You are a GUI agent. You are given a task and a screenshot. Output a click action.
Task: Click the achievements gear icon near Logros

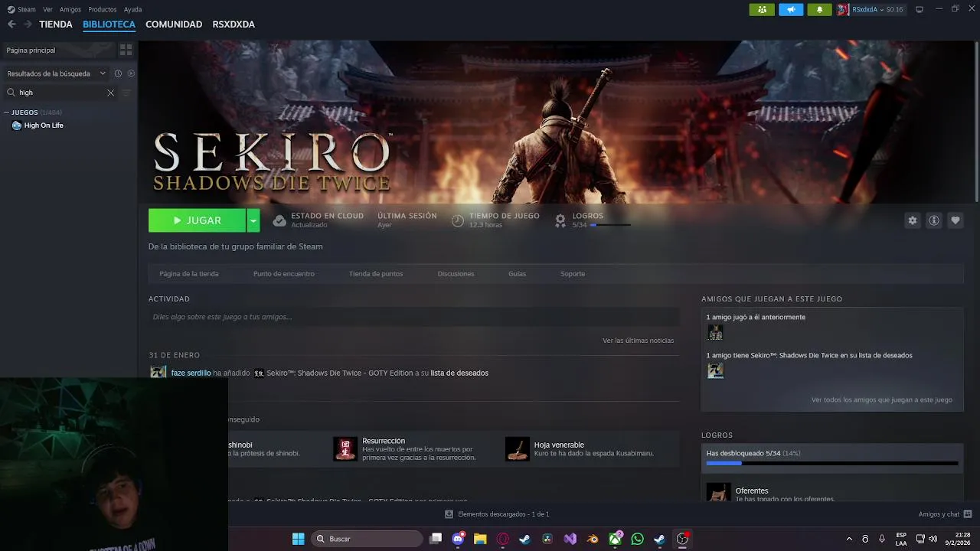(x=560, y=220)
